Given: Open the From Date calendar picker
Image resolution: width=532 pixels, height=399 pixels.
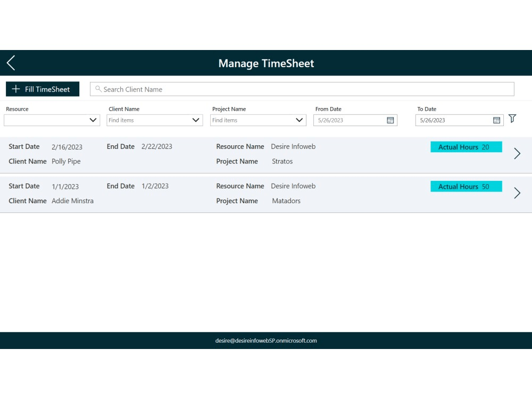Looking at the screenshot, I should [x=391, y=120].
